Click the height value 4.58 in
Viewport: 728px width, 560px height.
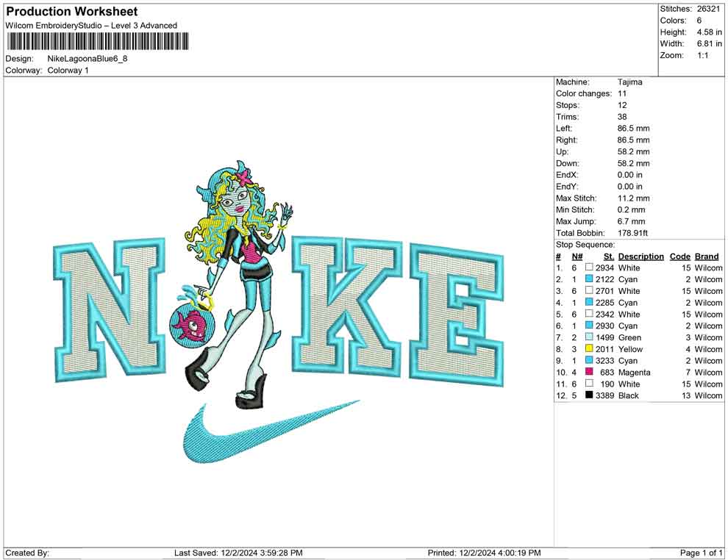709,32
